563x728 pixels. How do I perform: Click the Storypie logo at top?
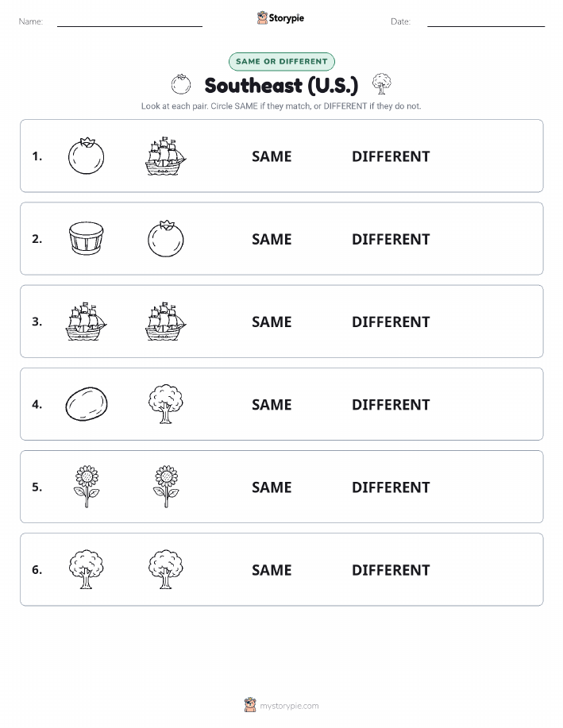coord(280,18)
